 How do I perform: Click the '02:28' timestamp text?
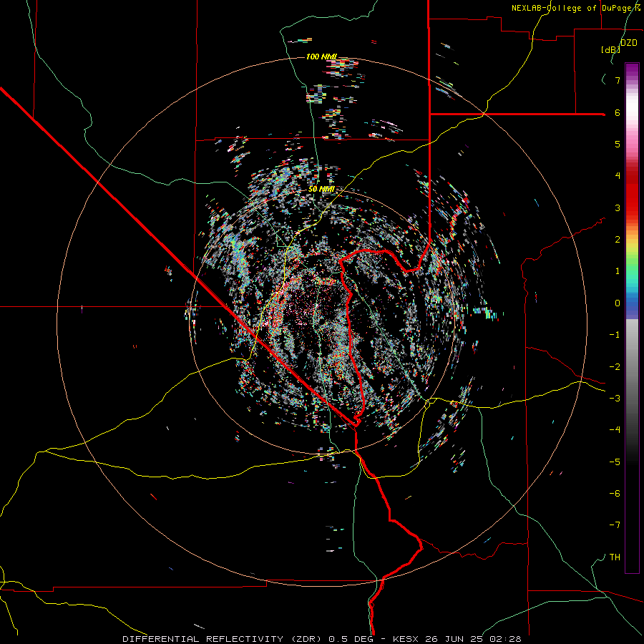click(505, 639)
